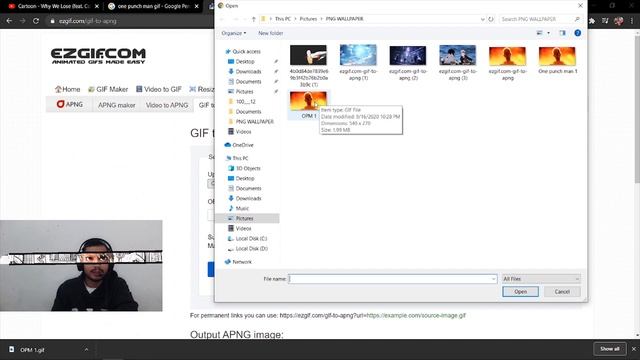This screenshot has height=360, width=640.
Task: Toggle the preview pane icon in the dialog toolbar
Action: point(562,33)
